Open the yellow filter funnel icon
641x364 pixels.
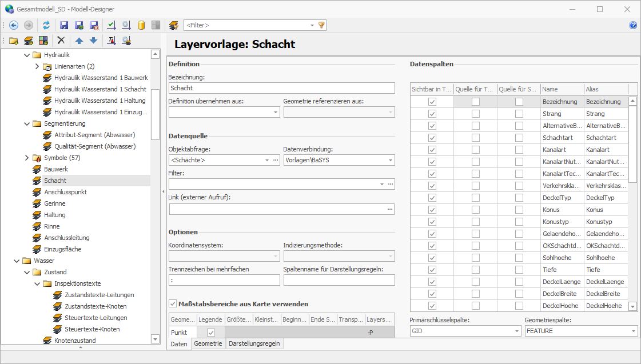coord(321,25)
